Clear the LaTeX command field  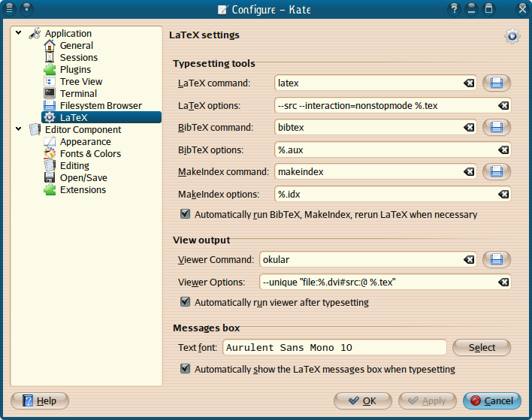click(469, 83)
